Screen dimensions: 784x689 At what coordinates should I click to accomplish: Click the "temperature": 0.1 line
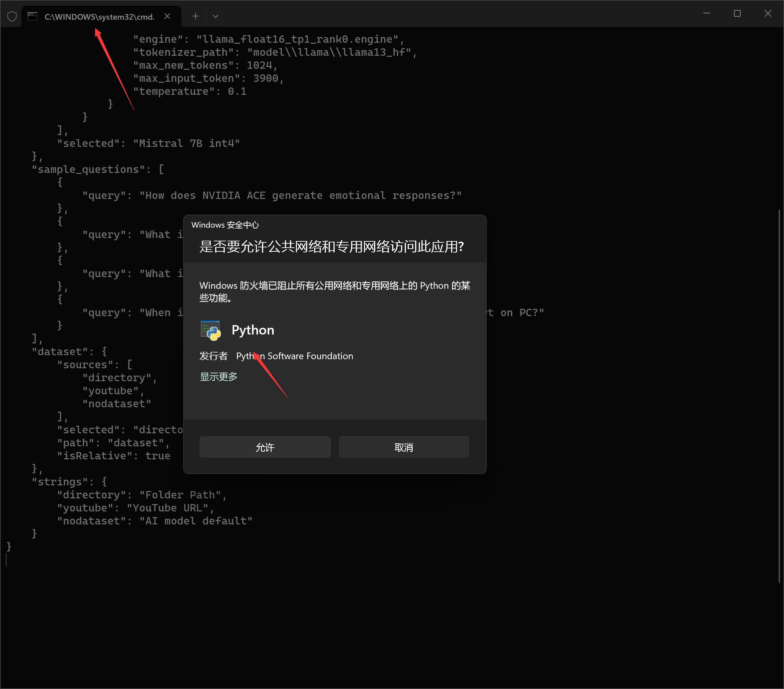(190, 91)
